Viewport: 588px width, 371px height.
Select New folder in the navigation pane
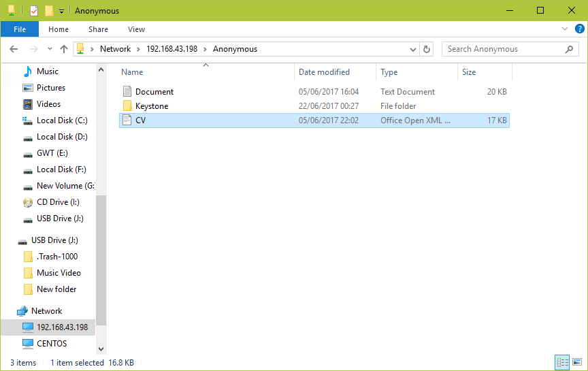click(56, 289)
